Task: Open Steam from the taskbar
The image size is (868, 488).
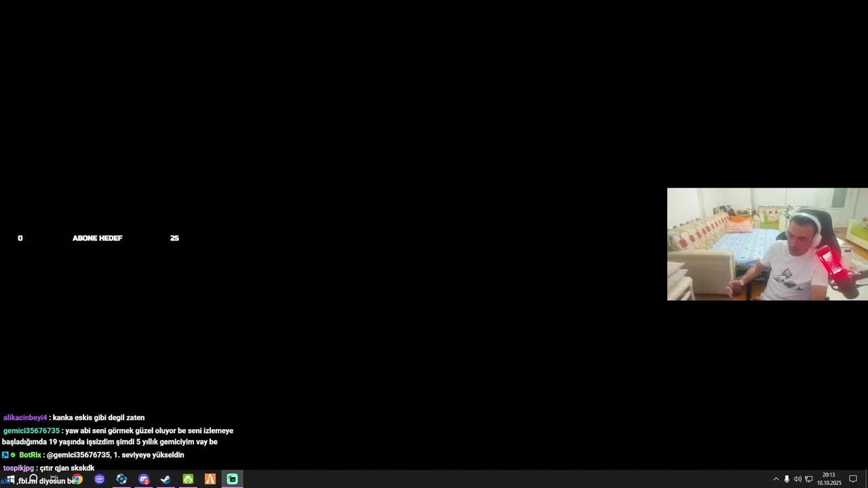Action: point(165,479)
